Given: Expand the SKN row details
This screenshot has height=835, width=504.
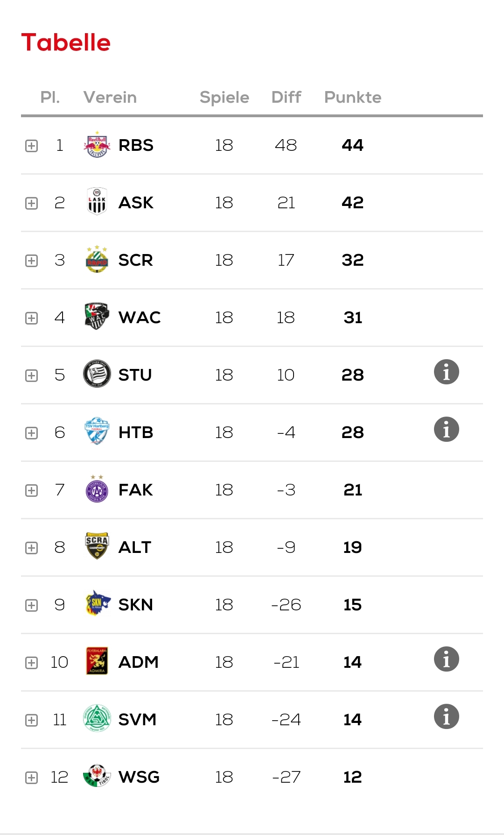Looking at the screenshot, I should coord(31,605).
